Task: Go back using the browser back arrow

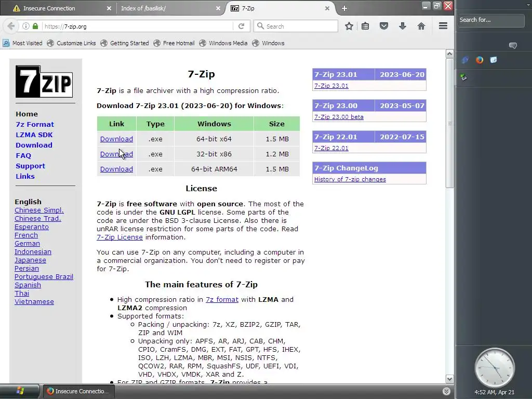Action: tap(11, 26)
